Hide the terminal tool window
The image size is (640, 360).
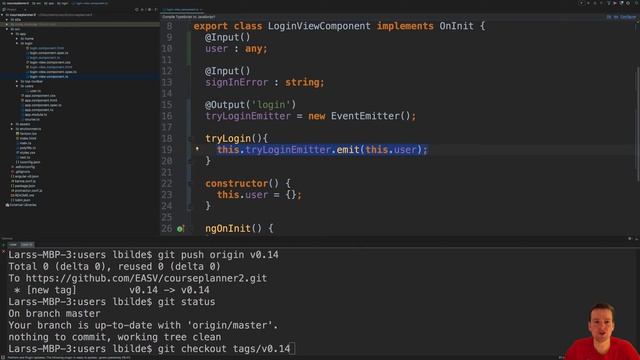[637, 239]
